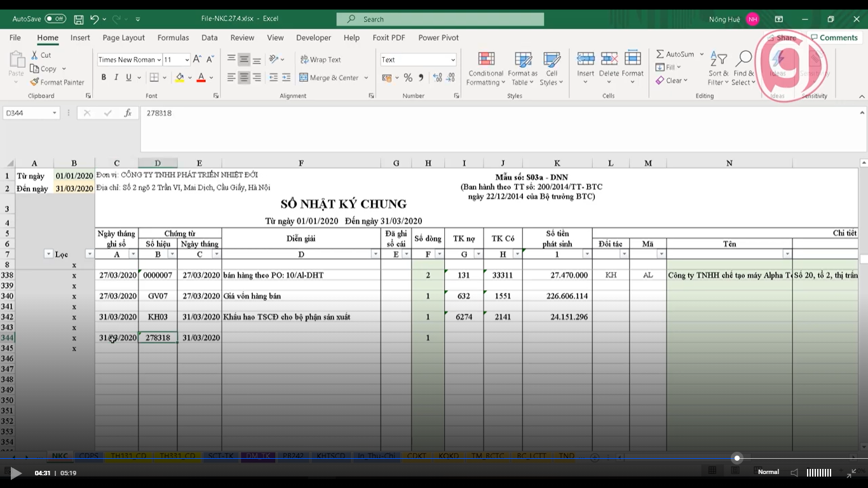Switch to the CDPS sheet tab
868x488 pixels.
[88, 456]
